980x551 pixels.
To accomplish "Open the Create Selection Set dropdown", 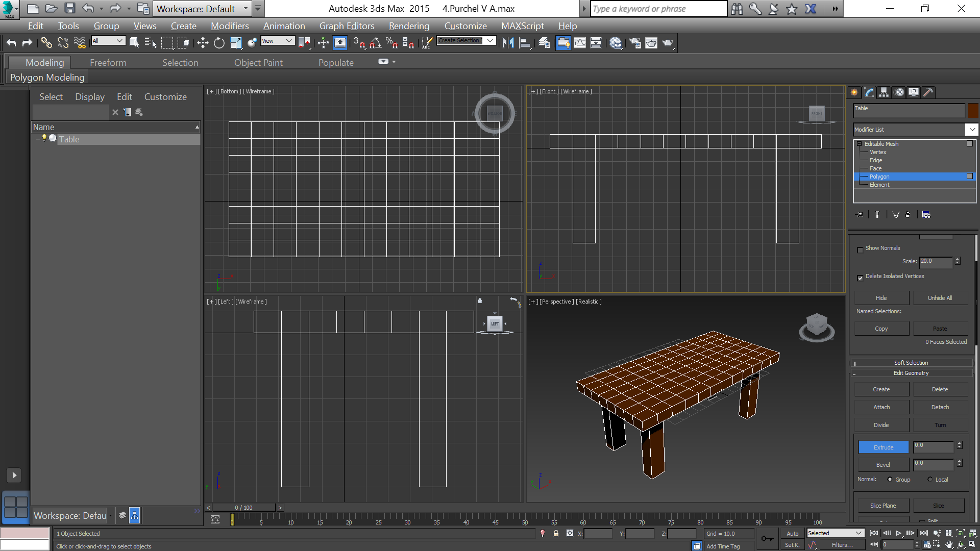I will [467, 41].
